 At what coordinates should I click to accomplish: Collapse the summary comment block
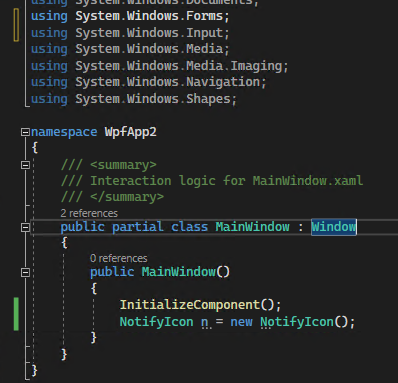(25, 165)
